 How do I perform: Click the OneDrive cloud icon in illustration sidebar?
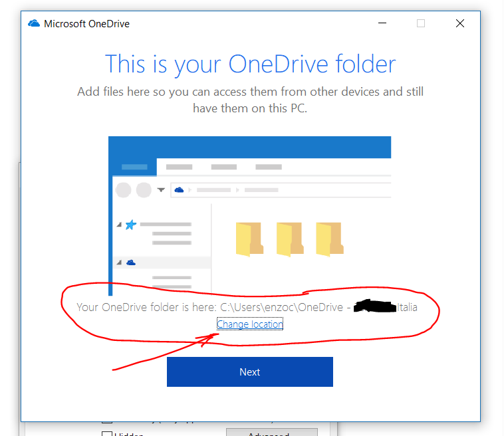[130, 263]
